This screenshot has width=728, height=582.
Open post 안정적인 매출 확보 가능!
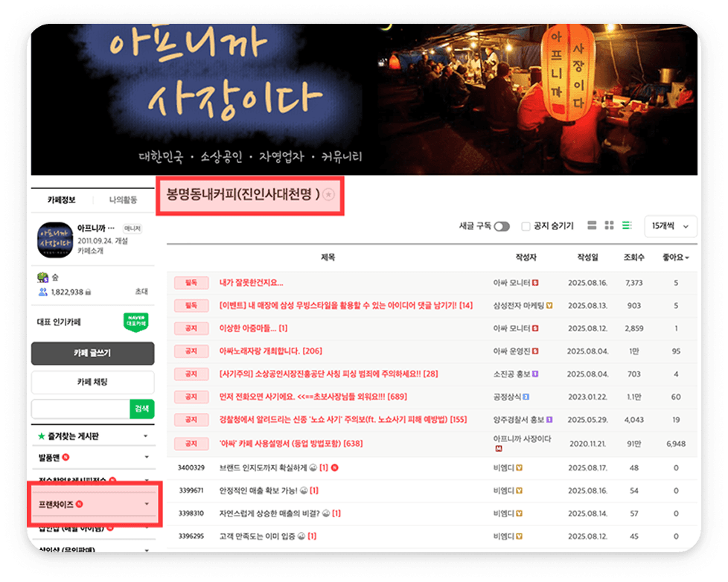coord(258,490)
